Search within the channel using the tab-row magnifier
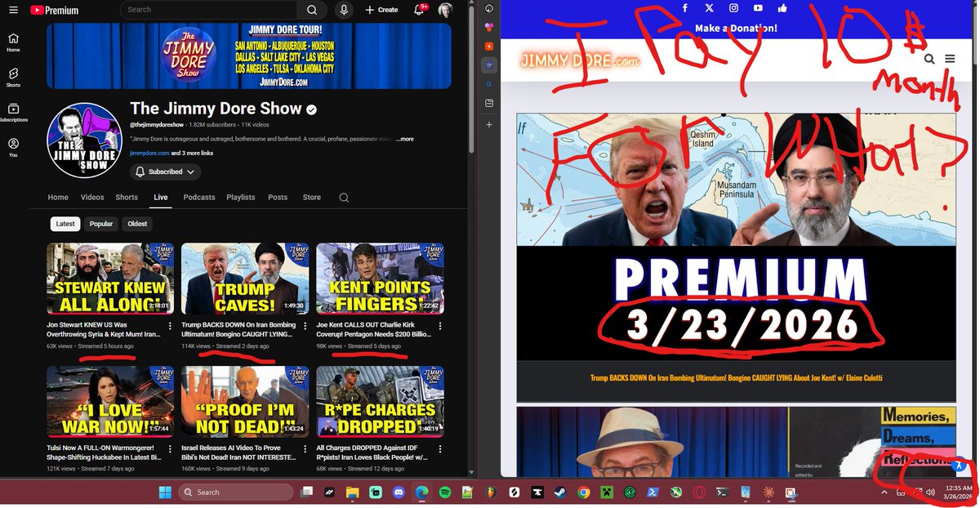The height and width of the screenshot is (508, 980). point(344,198)
